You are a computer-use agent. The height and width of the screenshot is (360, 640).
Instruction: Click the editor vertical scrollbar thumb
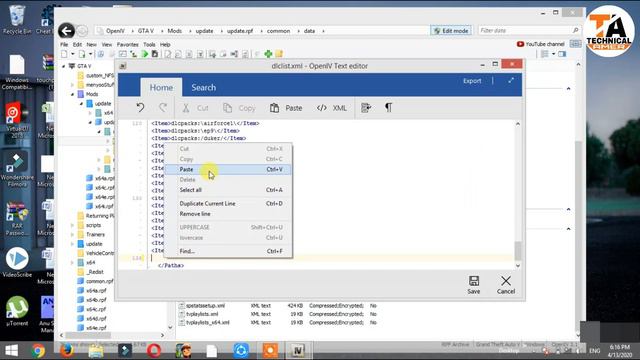[518, 251]
